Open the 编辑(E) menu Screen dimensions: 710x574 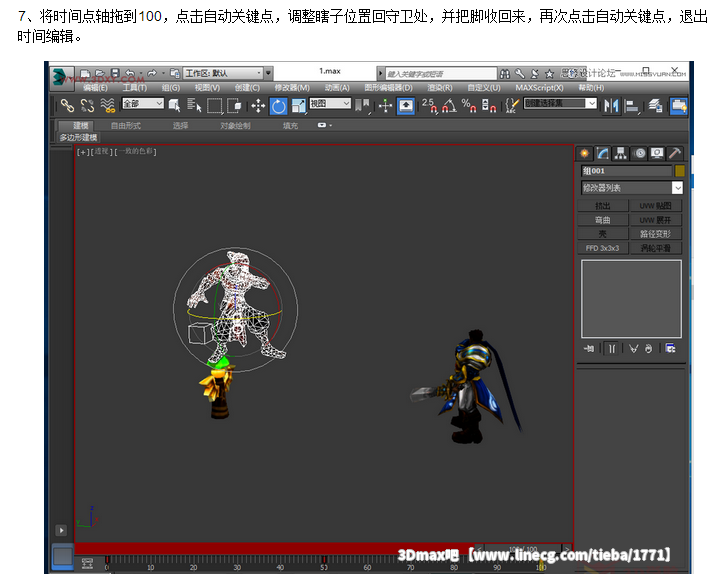pos(96,87)
